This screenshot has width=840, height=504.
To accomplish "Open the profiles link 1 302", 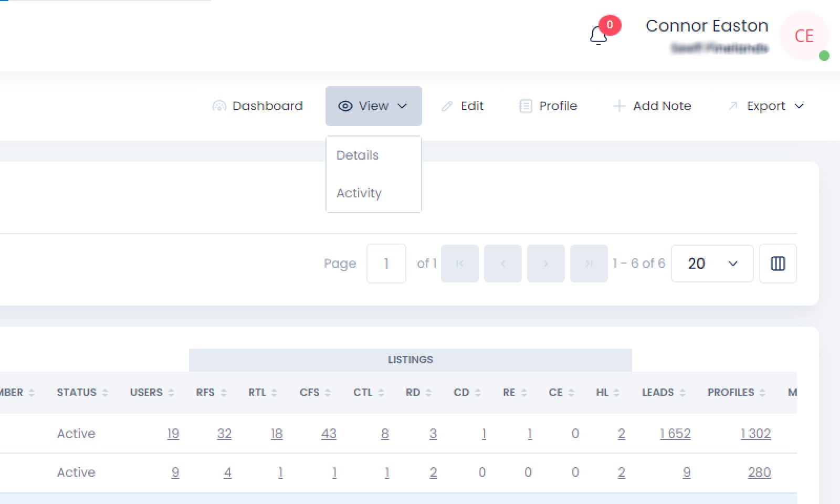I will (x=755, y=434).
